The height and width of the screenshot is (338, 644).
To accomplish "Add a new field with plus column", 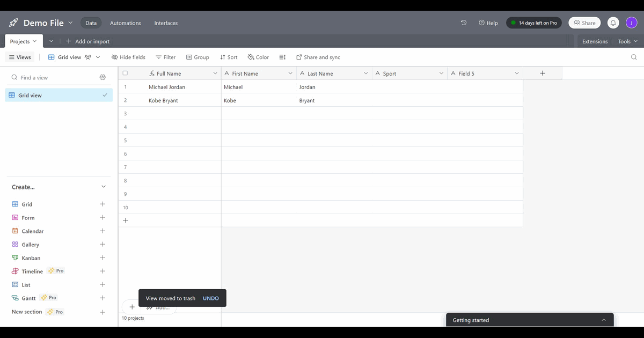I will 543,74.
